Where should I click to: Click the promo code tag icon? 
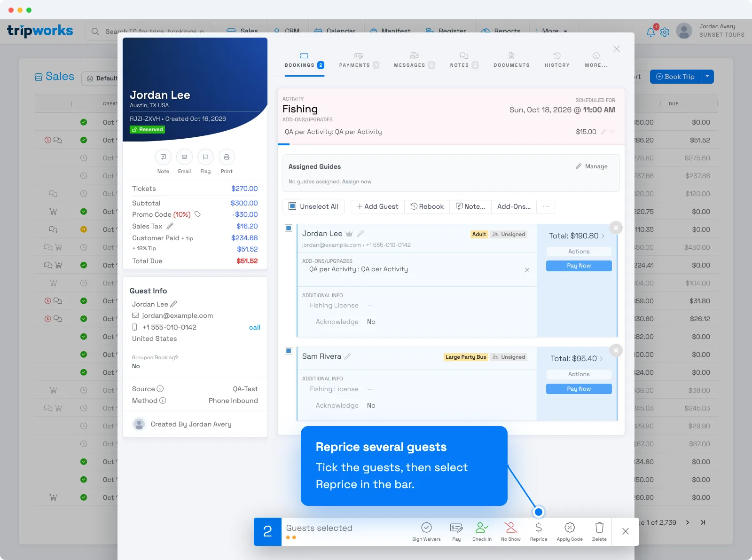tap(198, 214)
